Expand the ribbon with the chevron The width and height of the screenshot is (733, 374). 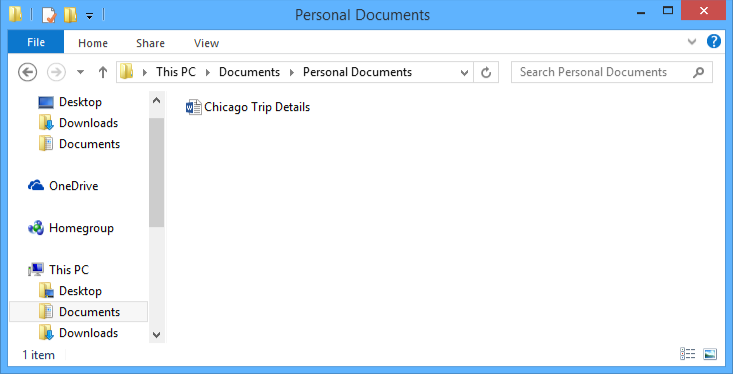[x=692, y=42]
